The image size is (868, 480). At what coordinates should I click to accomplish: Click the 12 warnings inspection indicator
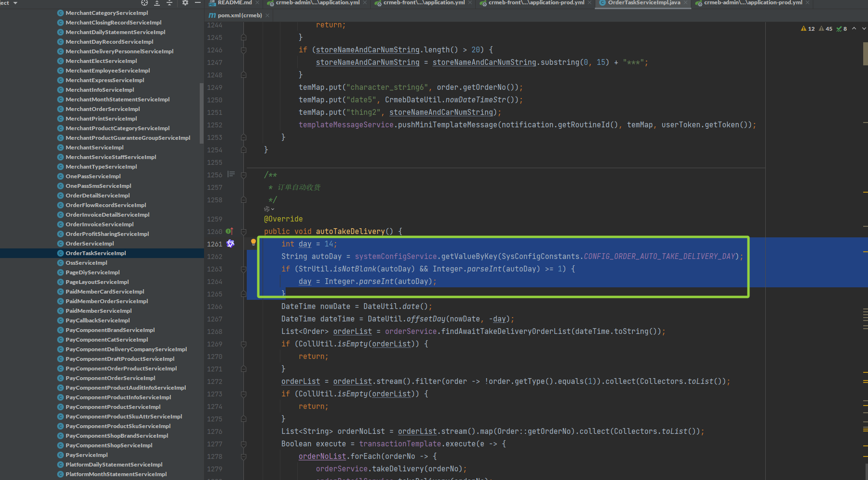tap(808, 29)
